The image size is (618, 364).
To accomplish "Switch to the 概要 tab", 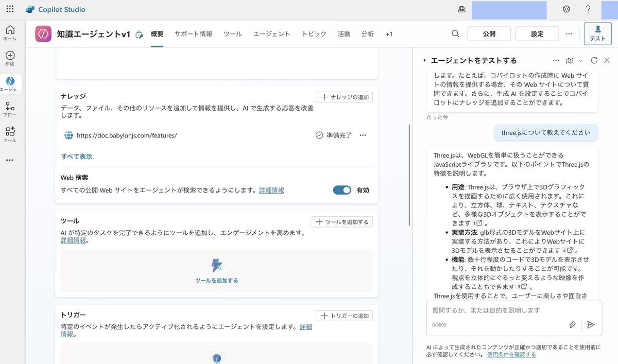I will click(157, 34).
